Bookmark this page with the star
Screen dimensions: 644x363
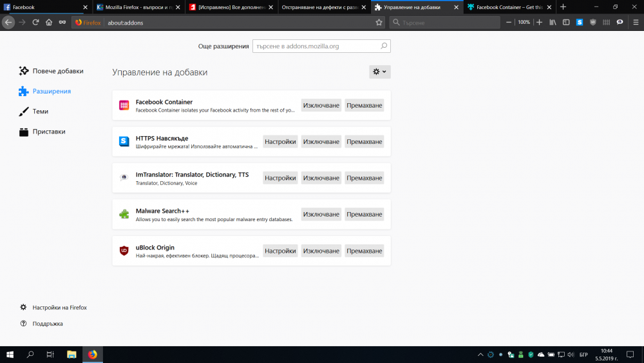(379, 23)
